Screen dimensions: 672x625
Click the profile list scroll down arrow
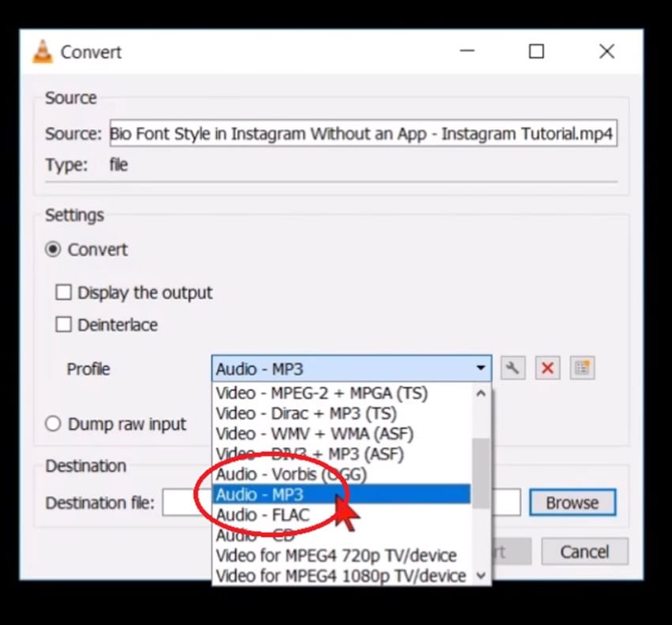coord(481,575)
